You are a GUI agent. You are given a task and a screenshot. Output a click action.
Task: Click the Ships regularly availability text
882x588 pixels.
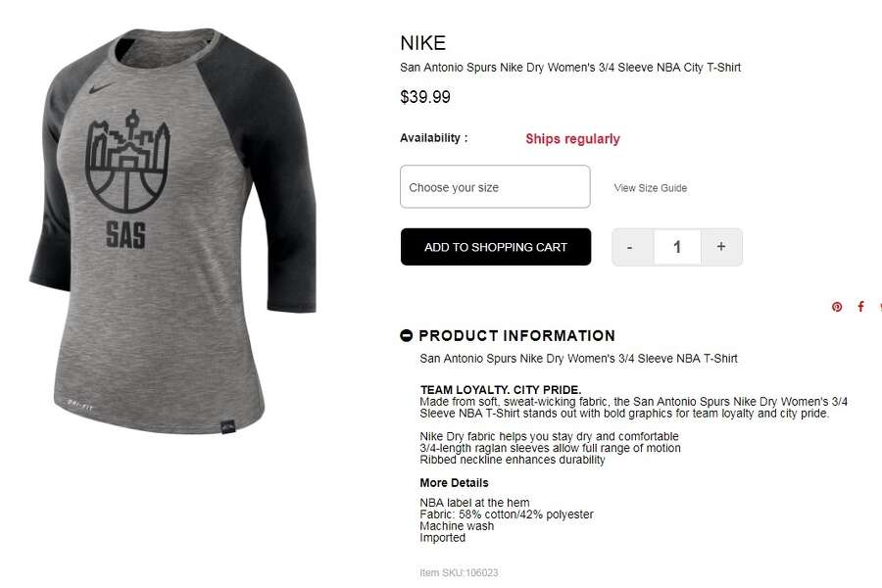pos(572,139)
